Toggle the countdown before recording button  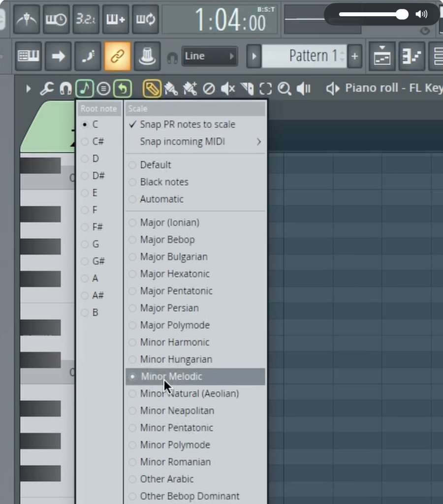click(x=86, y=20)
